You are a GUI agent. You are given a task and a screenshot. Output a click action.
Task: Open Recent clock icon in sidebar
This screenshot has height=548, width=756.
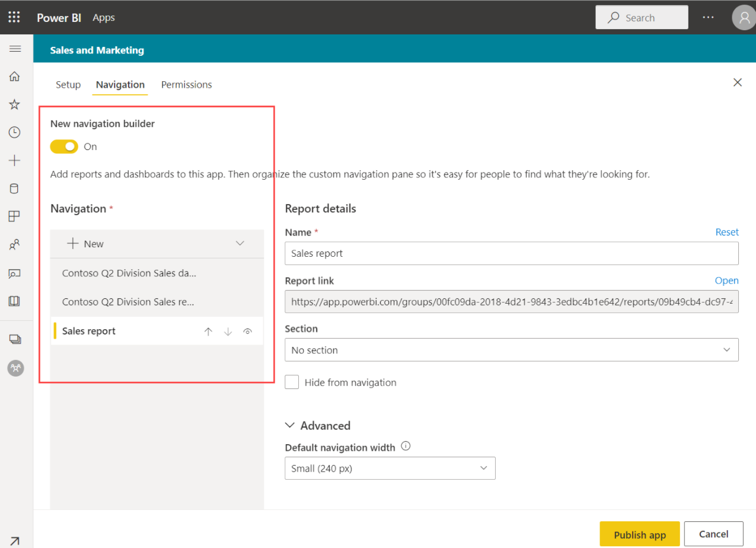tap(15, 132)
